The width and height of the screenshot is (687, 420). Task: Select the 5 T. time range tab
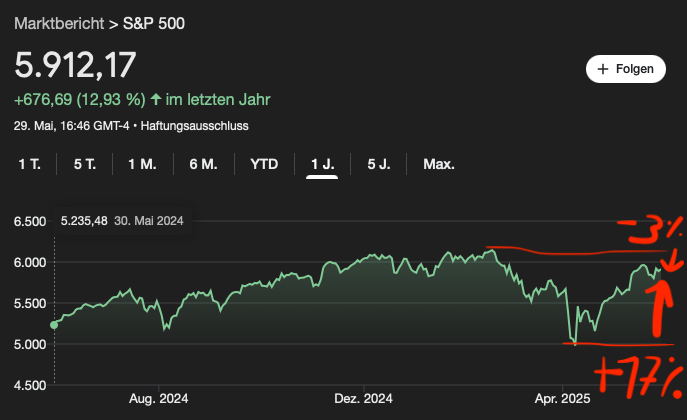(x=85, y=164)
